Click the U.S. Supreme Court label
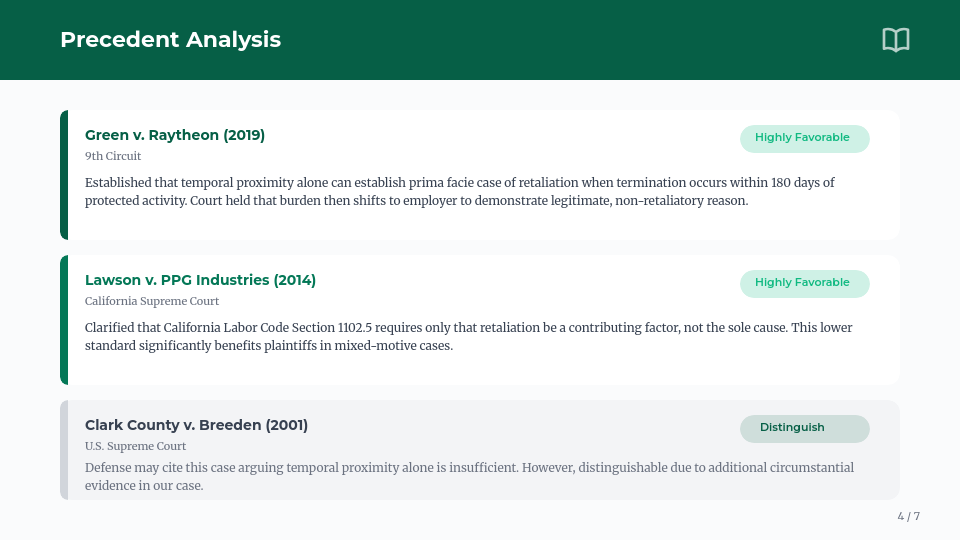This screenshot has width=960, height=540. click(x=135, y=446)
